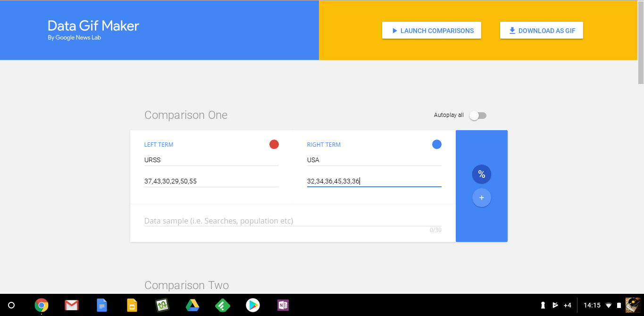
Task: Click the page vertical scrollbar thumb
Action: tap(641, 42)
